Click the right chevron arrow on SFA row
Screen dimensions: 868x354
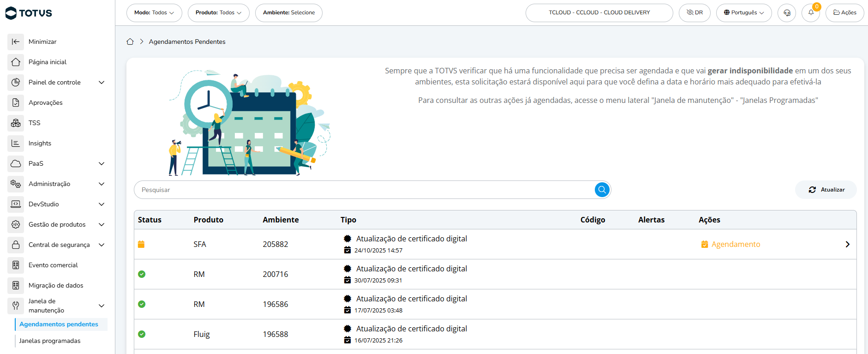click(847, 244)
